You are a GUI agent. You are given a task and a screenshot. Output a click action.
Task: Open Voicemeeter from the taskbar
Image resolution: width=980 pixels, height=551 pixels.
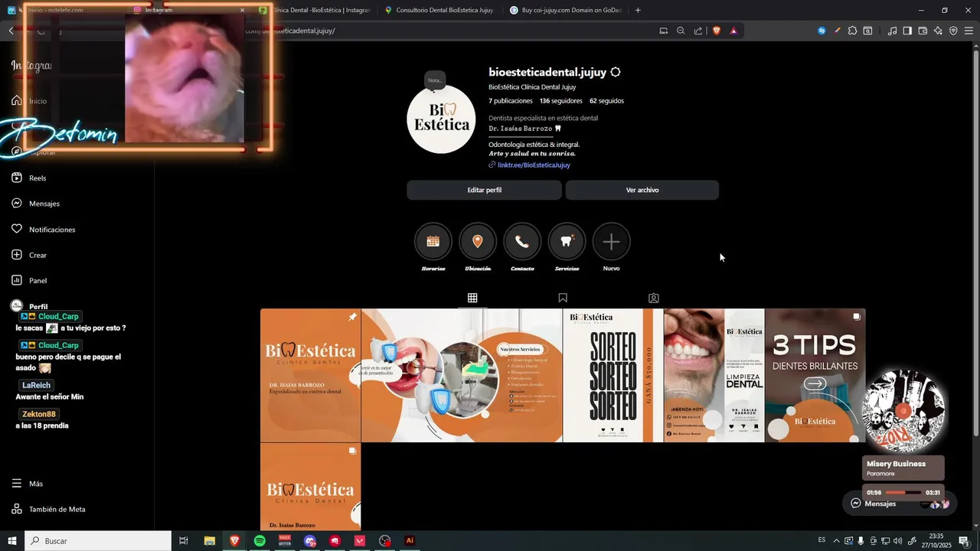pyautogui.click(x=285, y=540)
